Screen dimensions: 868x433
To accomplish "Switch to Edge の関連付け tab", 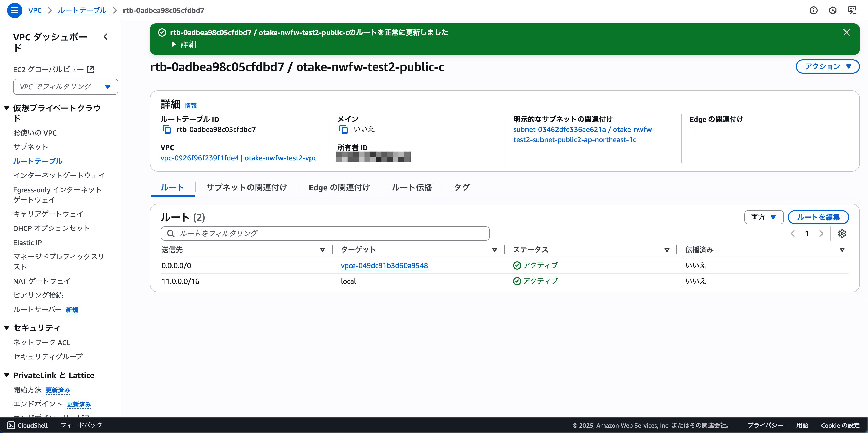I will click(x=339, y=188).
